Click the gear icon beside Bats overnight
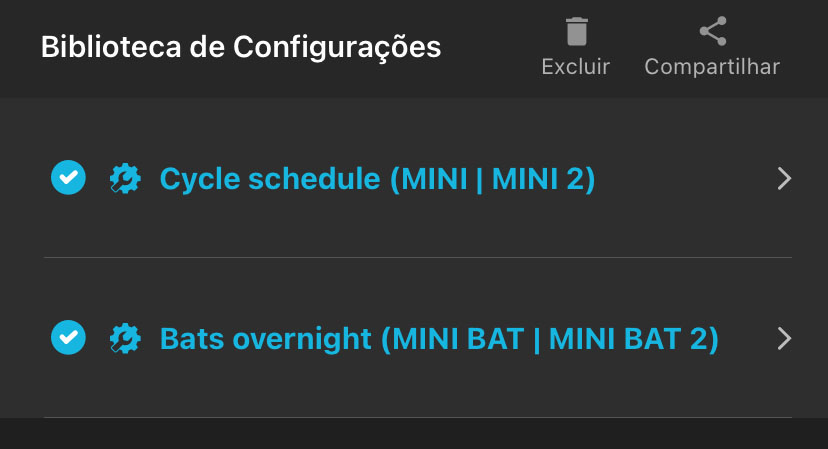 pyautogui.click(x=125, y=338)
